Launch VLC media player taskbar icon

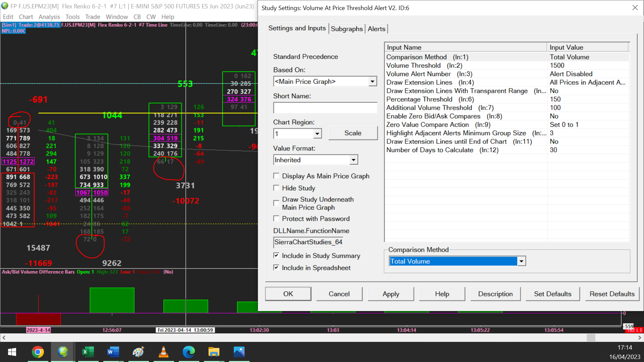click(x=163, y=352)
